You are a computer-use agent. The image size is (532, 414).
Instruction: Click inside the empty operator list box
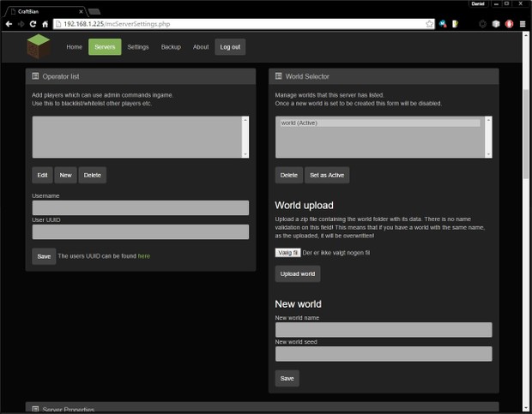coord(137,137)
